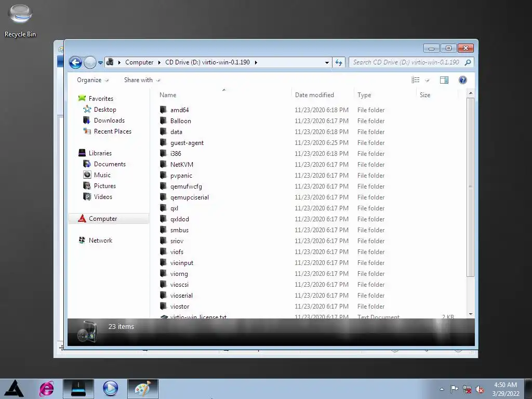Click the viostor folder name
This screenshot has height=399, width=532.
180,307
